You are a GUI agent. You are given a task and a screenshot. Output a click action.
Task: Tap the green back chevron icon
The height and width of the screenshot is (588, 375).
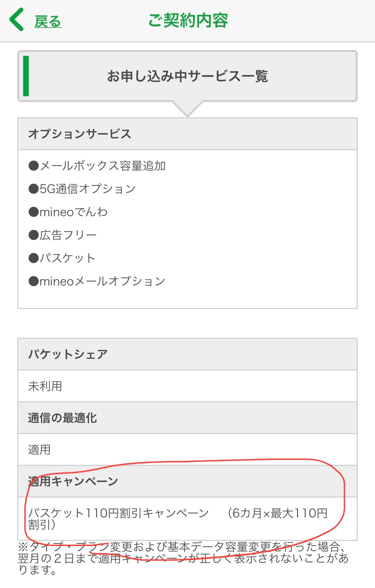[17, 20]
